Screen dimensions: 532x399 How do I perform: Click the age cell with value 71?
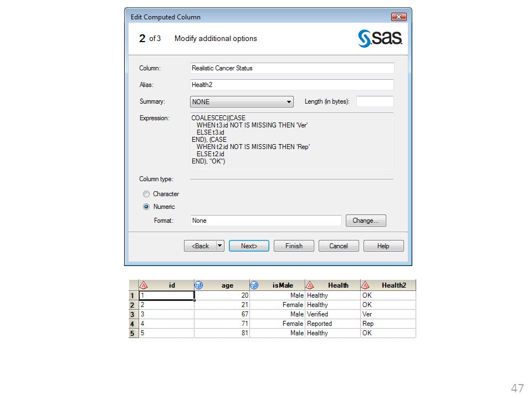pyautogui.click(x=222, y=324)
